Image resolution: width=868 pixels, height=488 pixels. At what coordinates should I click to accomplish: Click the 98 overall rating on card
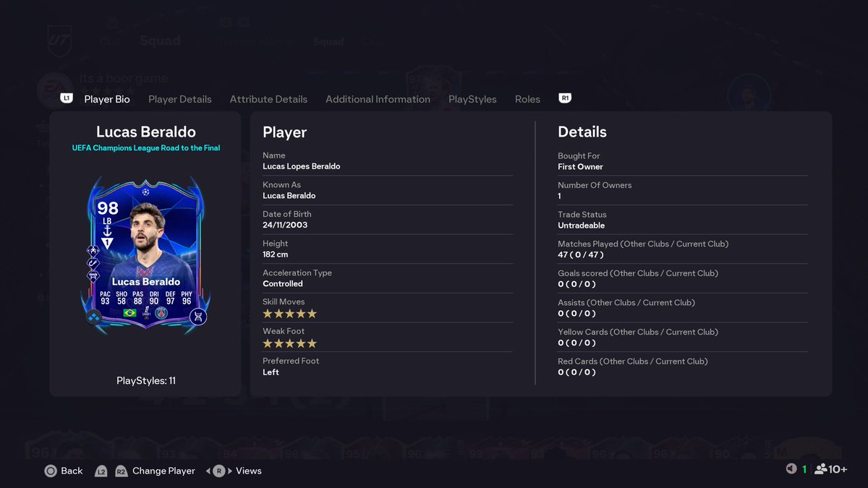(108, 208)
